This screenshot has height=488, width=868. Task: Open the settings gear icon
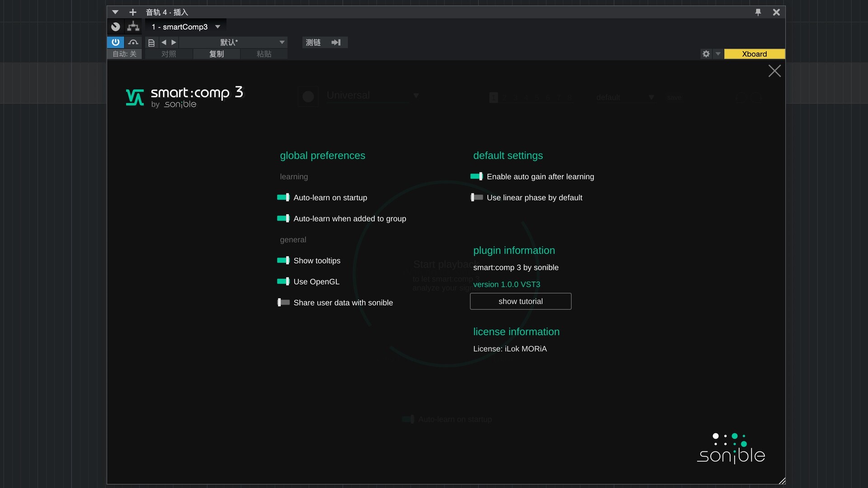(707, 54)
